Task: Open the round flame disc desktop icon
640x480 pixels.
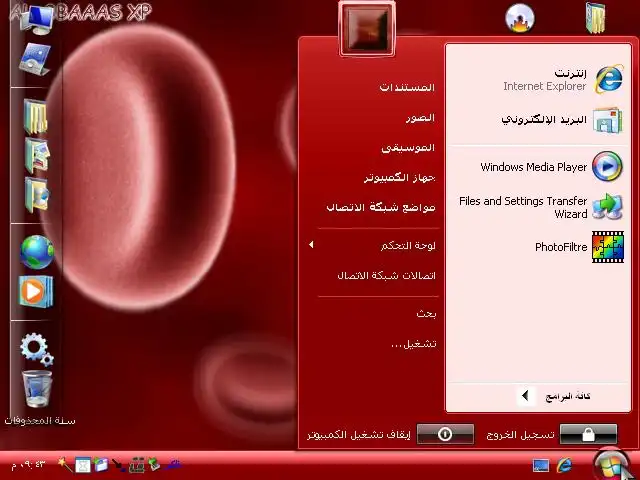Action: 520,18
